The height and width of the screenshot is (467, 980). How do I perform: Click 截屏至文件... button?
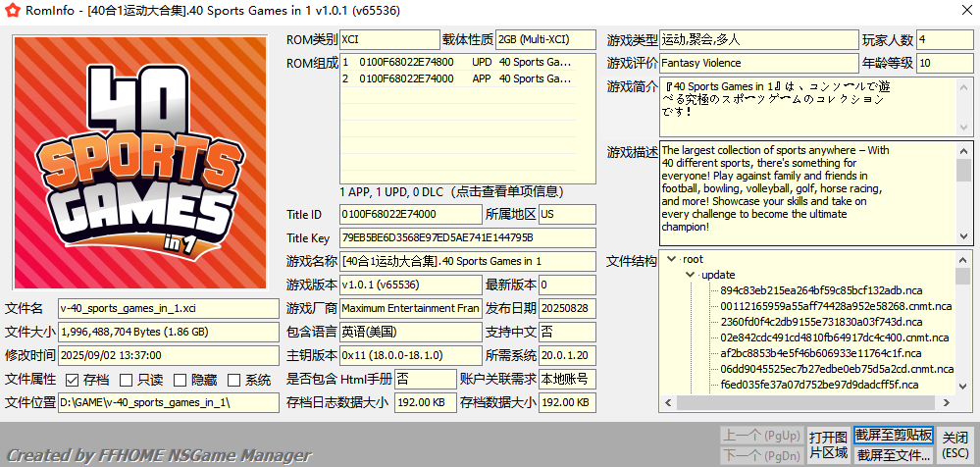pyautogui.click(x=894, y=454)
